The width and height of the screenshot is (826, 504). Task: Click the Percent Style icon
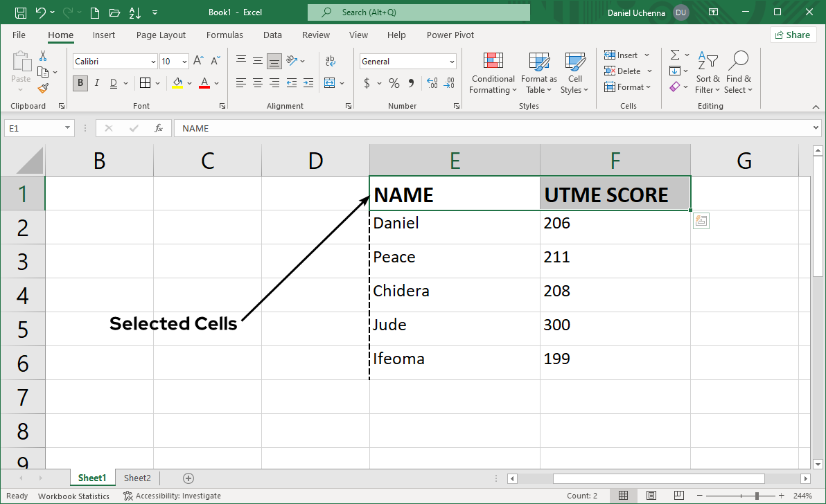394,83
